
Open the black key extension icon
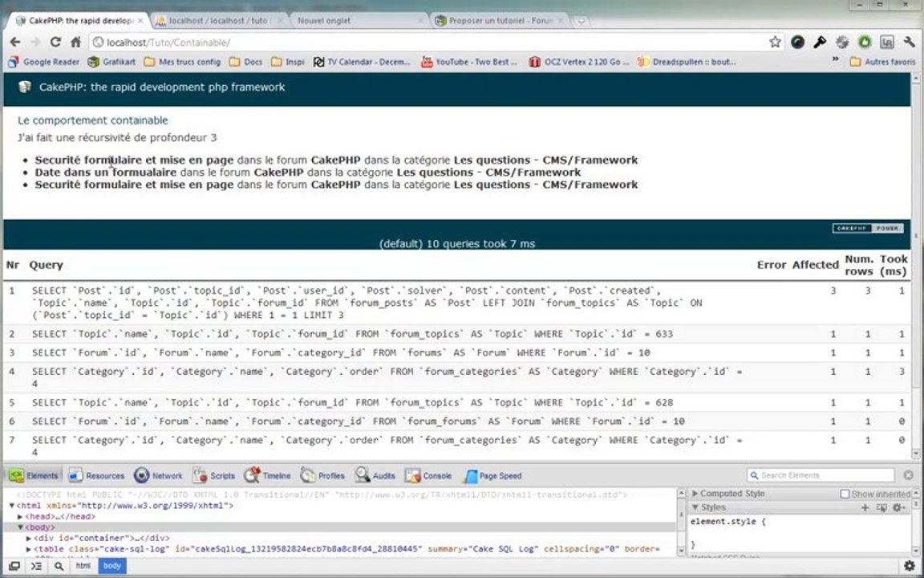[x=820, y=42]
